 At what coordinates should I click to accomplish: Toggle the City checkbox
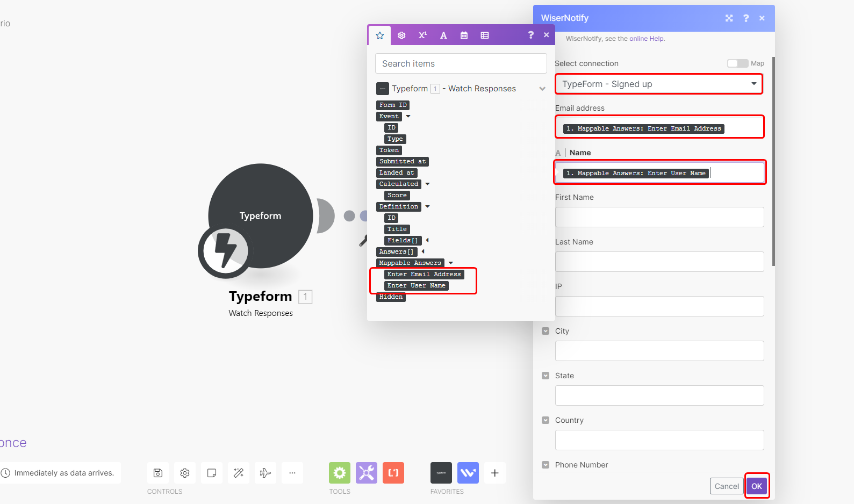(546, 331)
